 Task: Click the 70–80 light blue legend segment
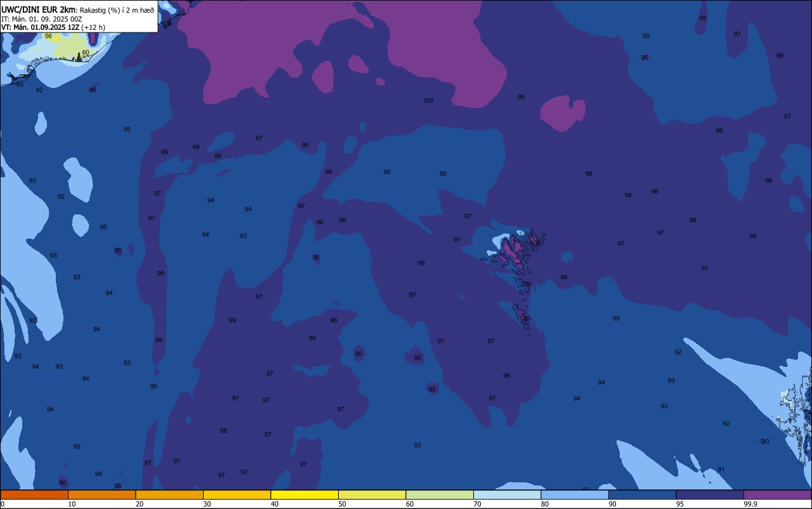pos(507,494)
